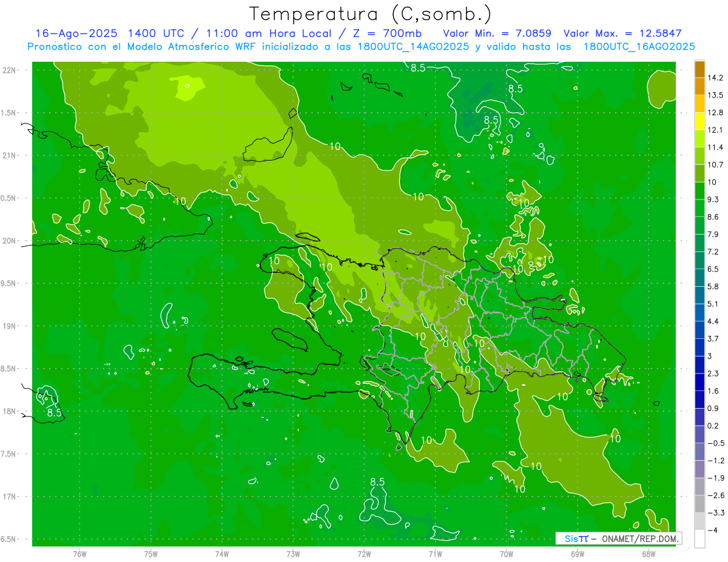728x562 pixels.
Task: Click the 17N latitude axis label
Action: coord(10,497)
